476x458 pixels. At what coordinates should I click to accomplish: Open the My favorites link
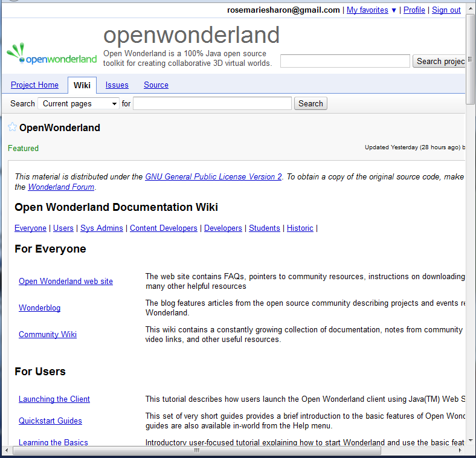[367, 10]
